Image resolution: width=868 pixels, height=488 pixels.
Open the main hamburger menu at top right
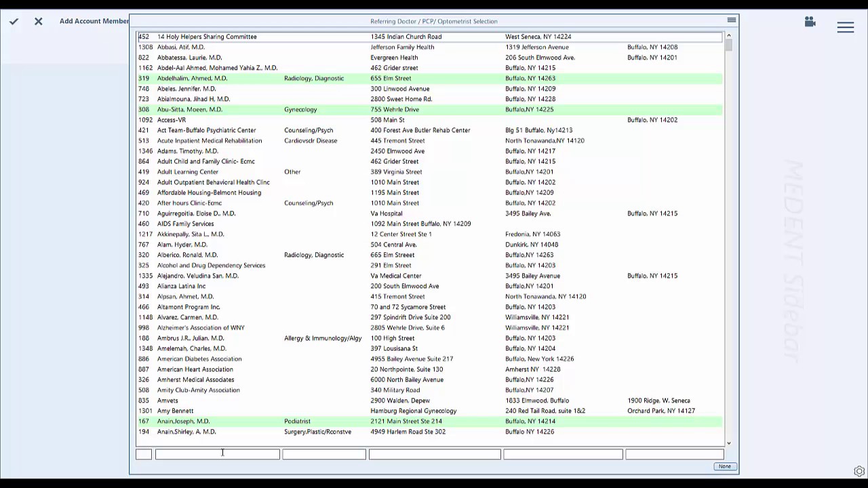[845, 27]
